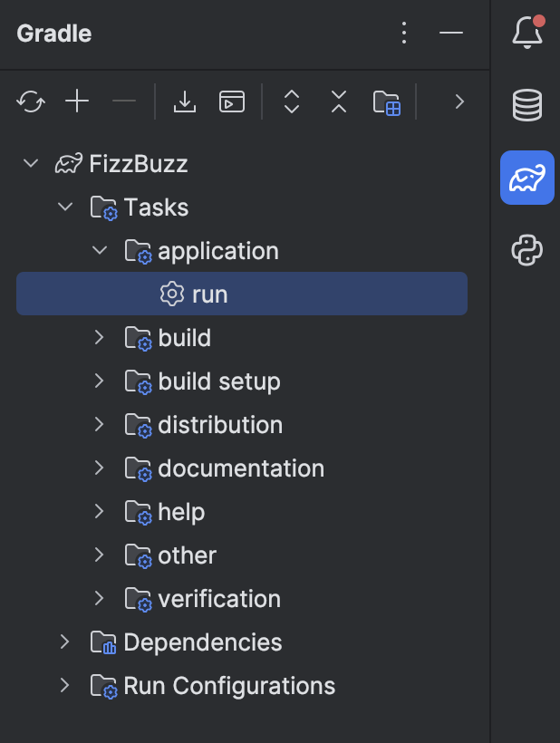Image resolution: width=560 pixels, height=743 pixels.
Task: Expand the build task group
Action: click(x=99, y=337)
